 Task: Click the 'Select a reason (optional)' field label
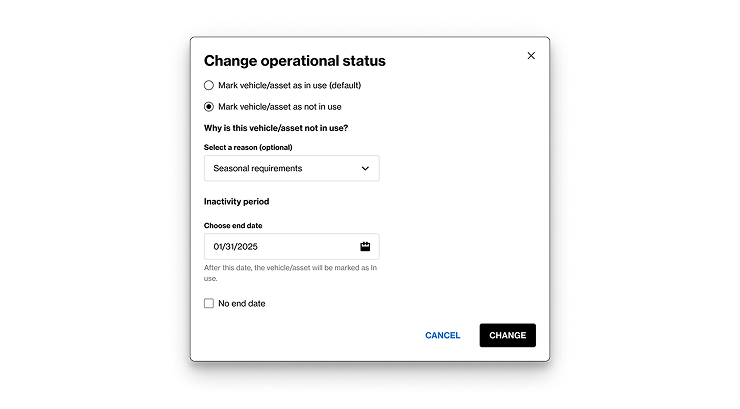coord(248,147)
